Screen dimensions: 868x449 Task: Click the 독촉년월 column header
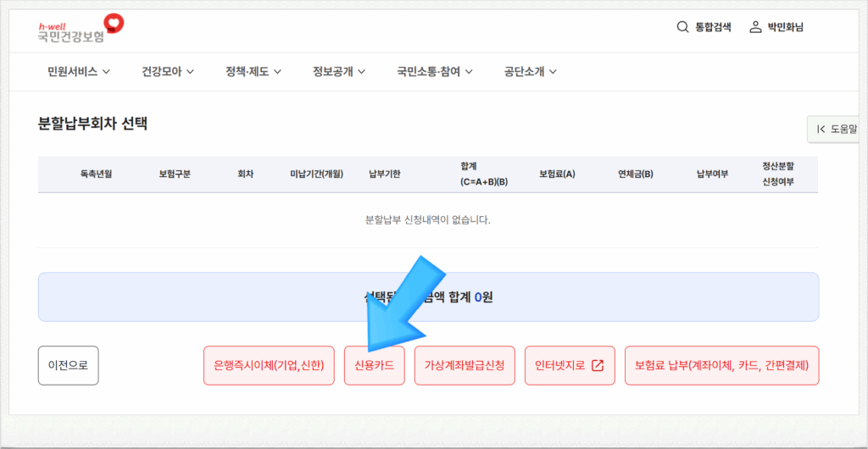tap(97, 175)
